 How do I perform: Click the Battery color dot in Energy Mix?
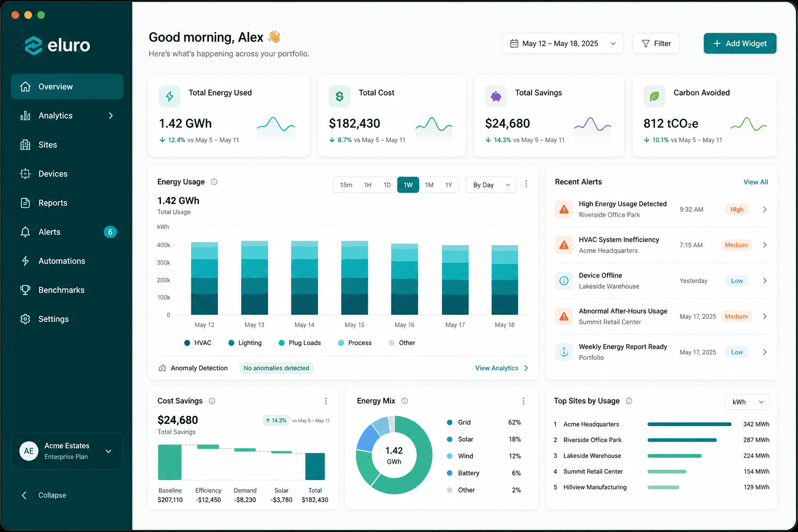pyautogui.click(x=450, y=473)
